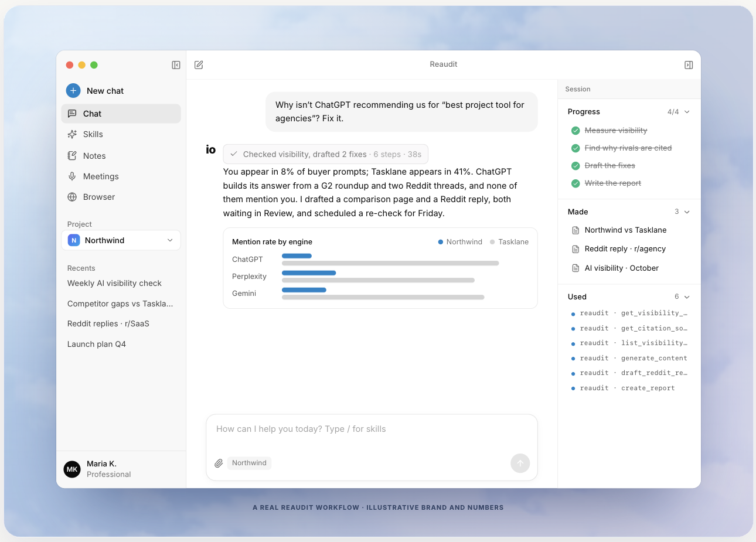
Task: Toggle the Write the report checkmark
Action: [x=575, y=183]
